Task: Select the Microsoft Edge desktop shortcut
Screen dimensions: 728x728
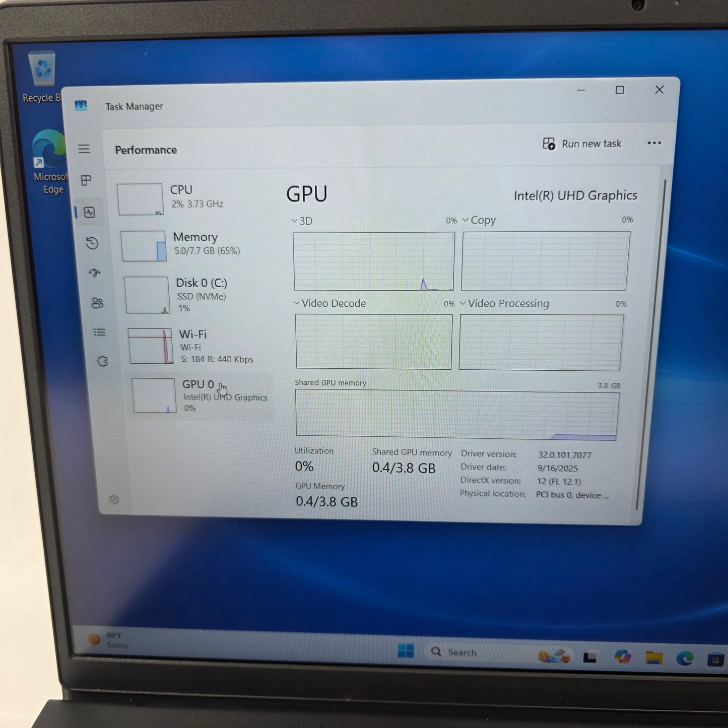Action: [49, 162]
